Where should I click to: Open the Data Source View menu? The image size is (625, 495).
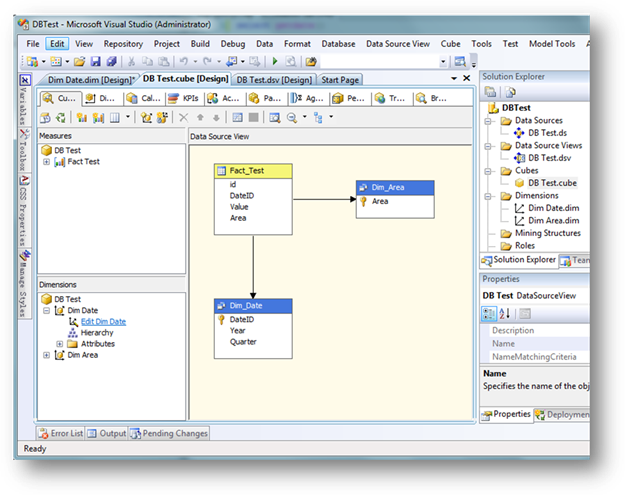click(x=398, y=44)
